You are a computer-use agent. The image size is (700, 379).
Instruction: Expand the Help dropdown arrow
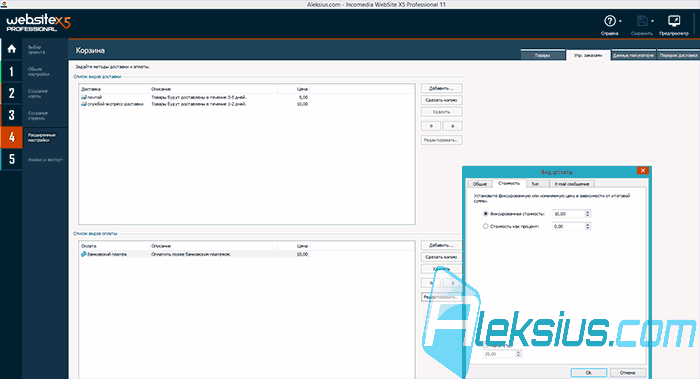coord(620,21)
